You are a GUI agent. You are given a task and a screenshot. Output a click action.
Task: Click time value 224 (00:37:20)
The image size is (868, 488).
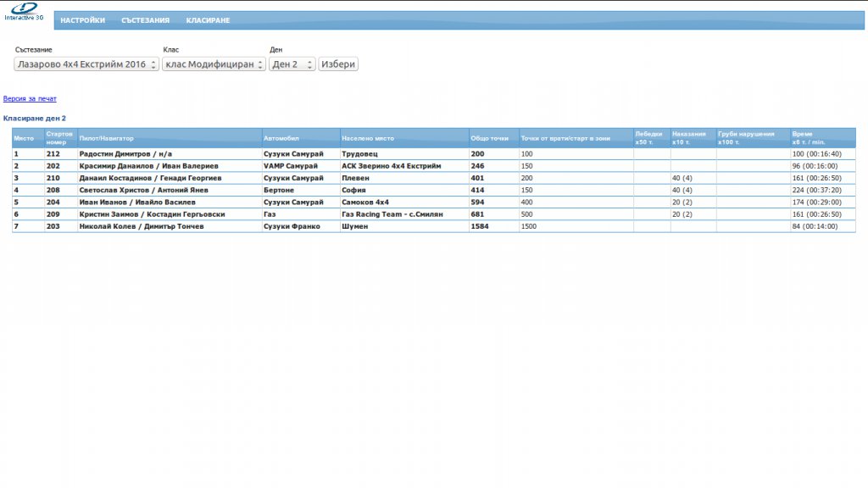pyautogui.click(x=816, y=190)
